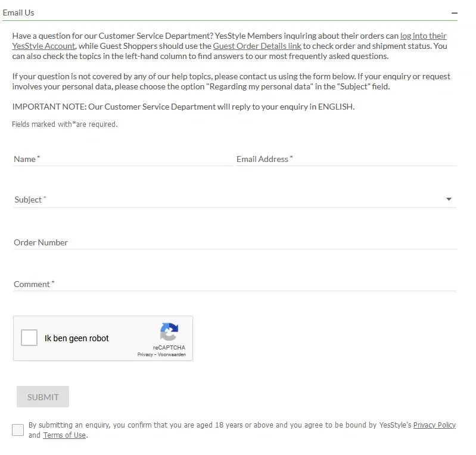This screenshot has height=455, width=476.
Task: Click the Ik ben geen robot label
Action: (77, 338)
